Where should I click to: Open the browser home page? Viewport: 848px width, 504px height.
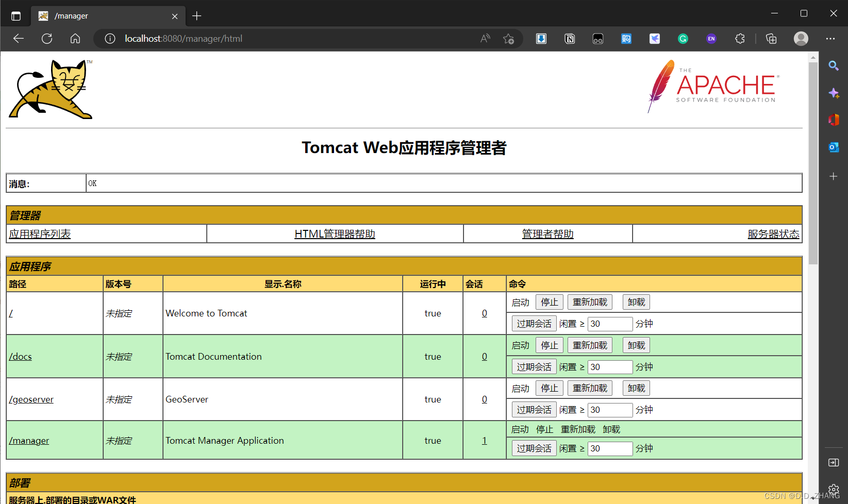(x=75, y=39)
